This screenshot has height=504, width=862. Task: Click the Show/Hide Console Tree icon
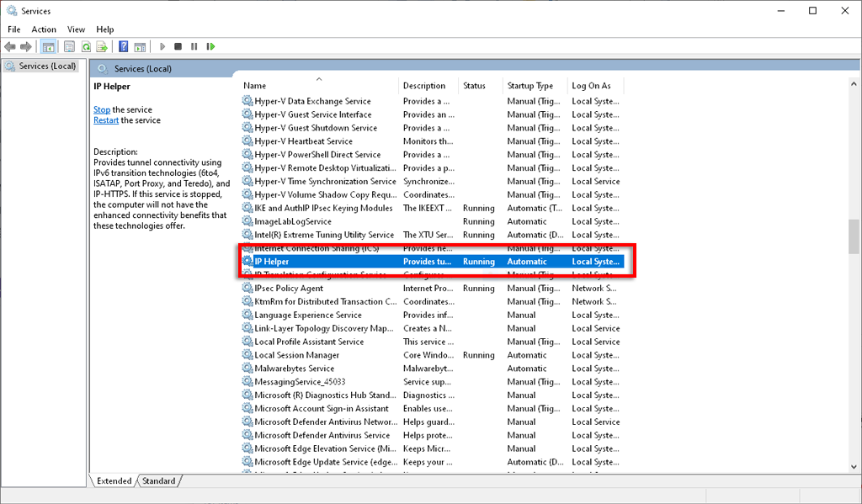[x=48, y=47]
